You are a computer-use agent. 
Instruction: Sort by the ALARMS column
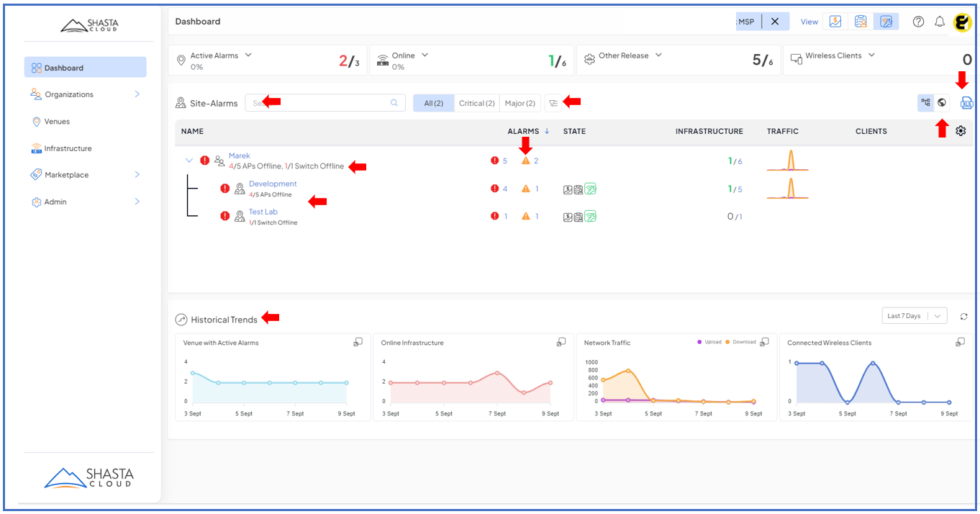[x=529, y=131]
